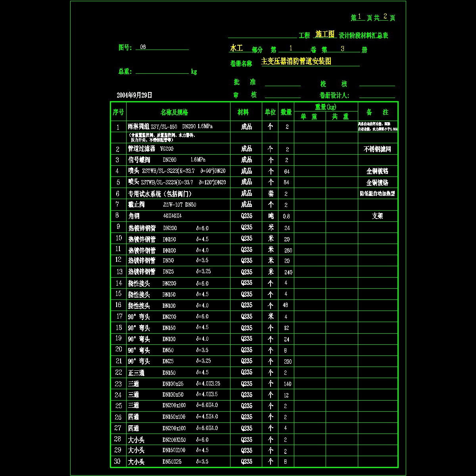Image resolution: width=476 pixels, height=476 pixels.
Task: Select the 单重 sub-header
Action: click(309, 117)
